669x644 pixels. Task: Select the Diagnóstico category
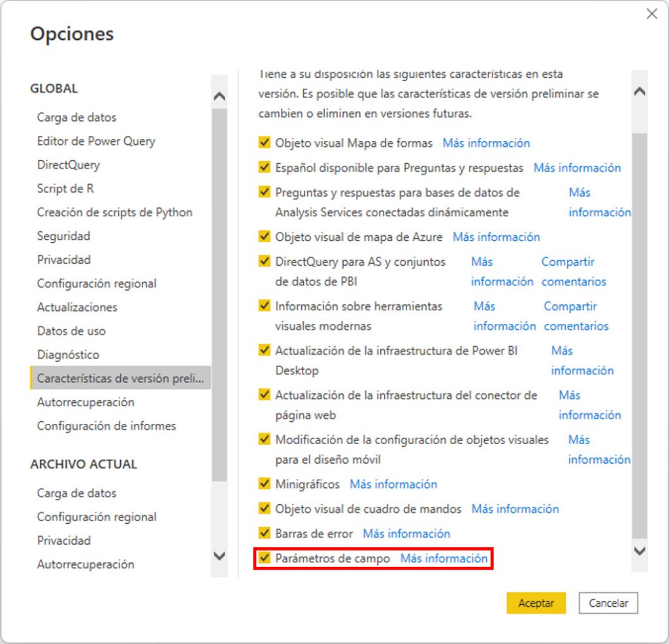click(68, 355)
